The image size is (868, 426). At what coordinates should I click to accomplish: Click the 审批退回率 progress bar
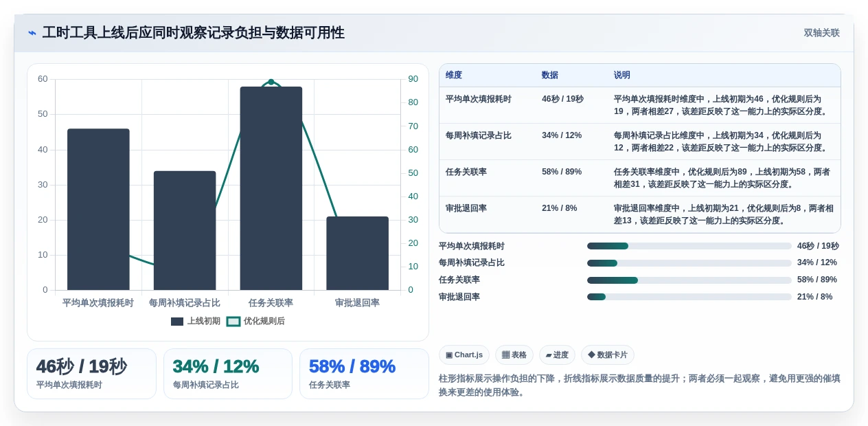[x=689, y=297]
